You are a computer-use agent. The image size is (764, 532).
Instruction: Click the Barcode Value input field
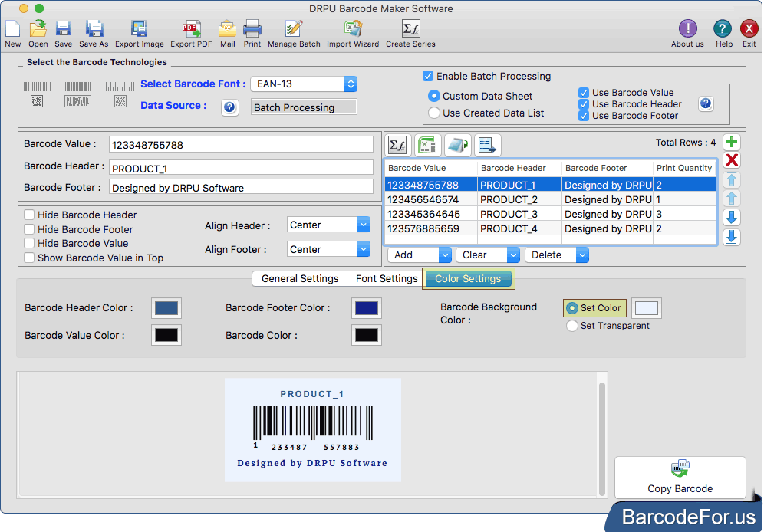(241, 145)
